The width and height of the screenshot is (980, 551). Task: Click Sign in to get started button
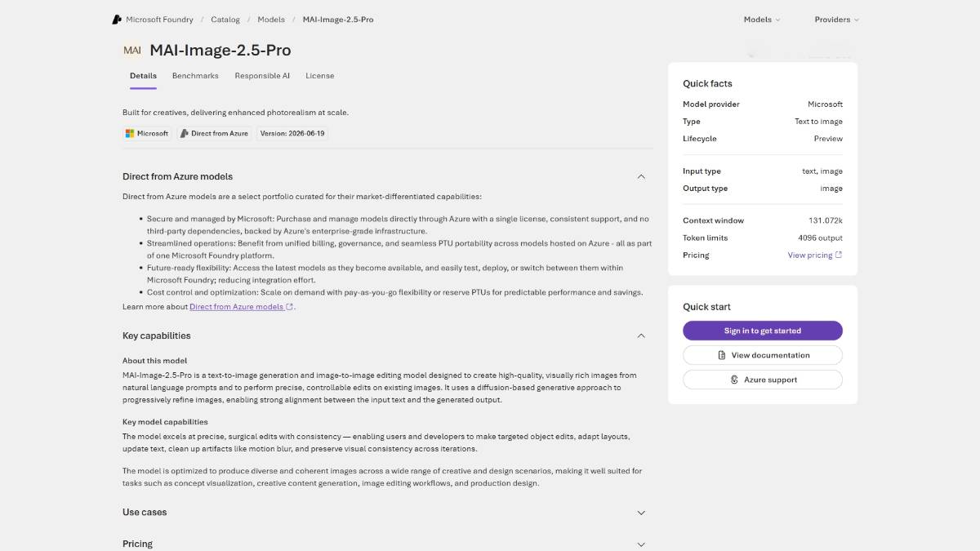pyautogui.click(x=763, y=331)
